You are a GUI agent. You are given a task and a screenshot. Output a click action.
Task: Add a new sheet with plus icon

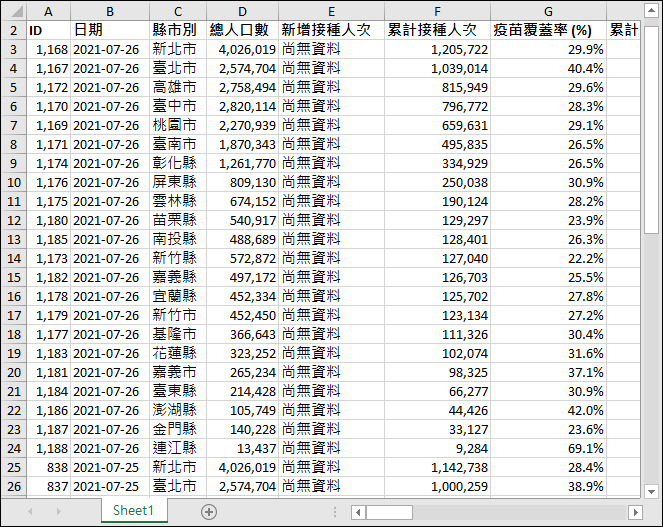[x=208, y=512]
